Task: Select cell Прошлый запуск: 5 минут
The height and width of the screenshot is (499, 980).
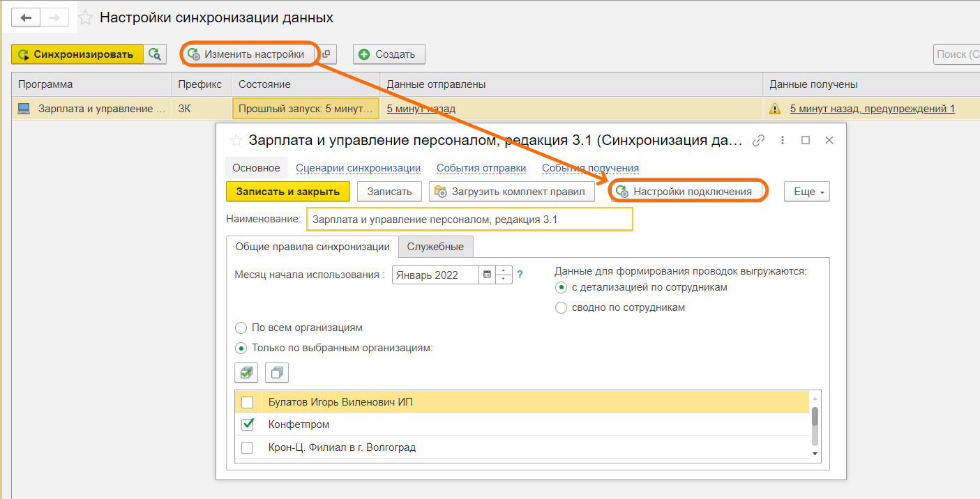Action: coord(306,109)
